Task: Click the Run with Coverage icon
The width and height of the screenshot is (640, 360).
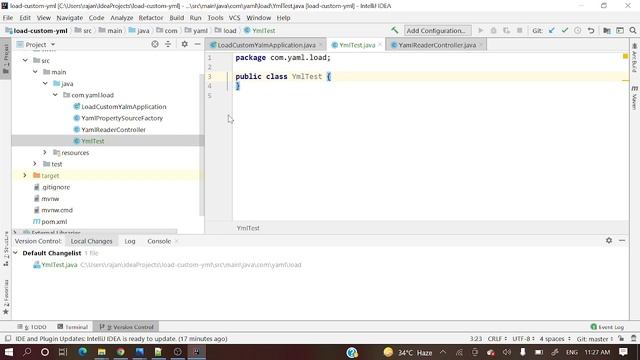Action: pyautogui.click(x=507, y=30)
